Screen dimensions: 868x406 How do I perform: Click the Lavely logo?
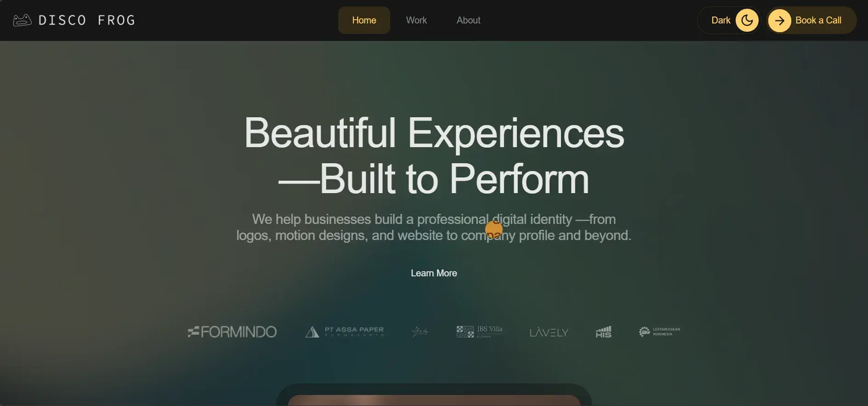pyautogui.click(x=549, y=332)
